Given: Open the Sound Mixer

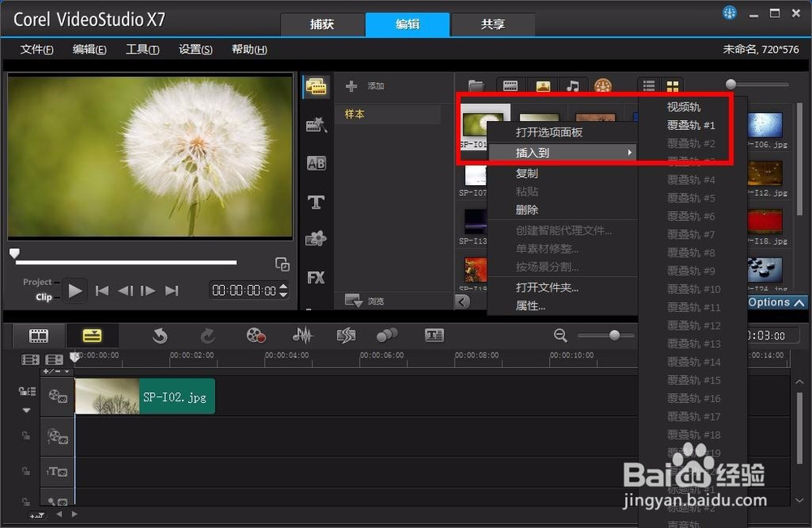Looking at the screenshot, I should pyautogui.click(x=301, y=335).
